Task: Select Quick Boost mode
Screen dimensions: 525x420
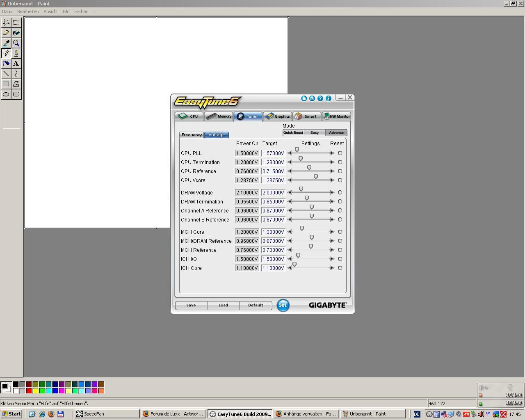Action: [293, 132]
